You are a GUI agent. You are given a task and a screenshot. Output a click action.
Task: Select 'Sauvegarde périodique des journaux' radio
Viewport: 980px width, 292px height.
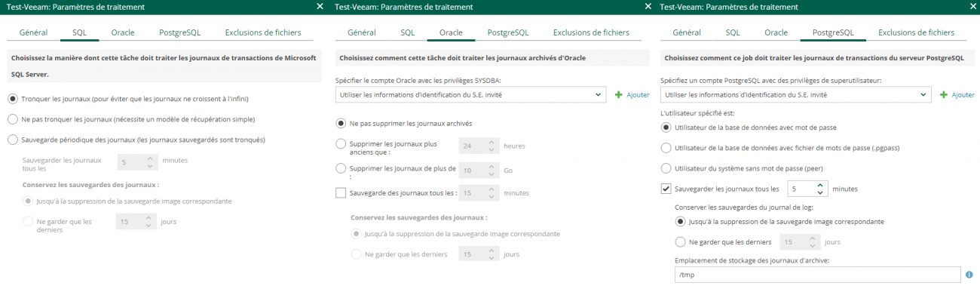(13, 140)
